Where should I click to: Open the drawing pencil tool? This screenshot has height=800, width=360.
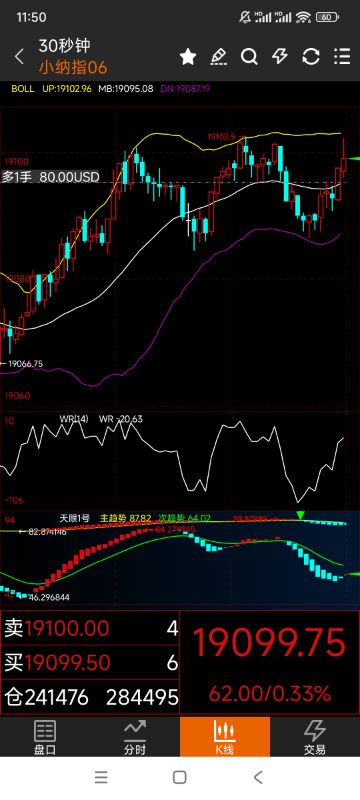[219, 57]
